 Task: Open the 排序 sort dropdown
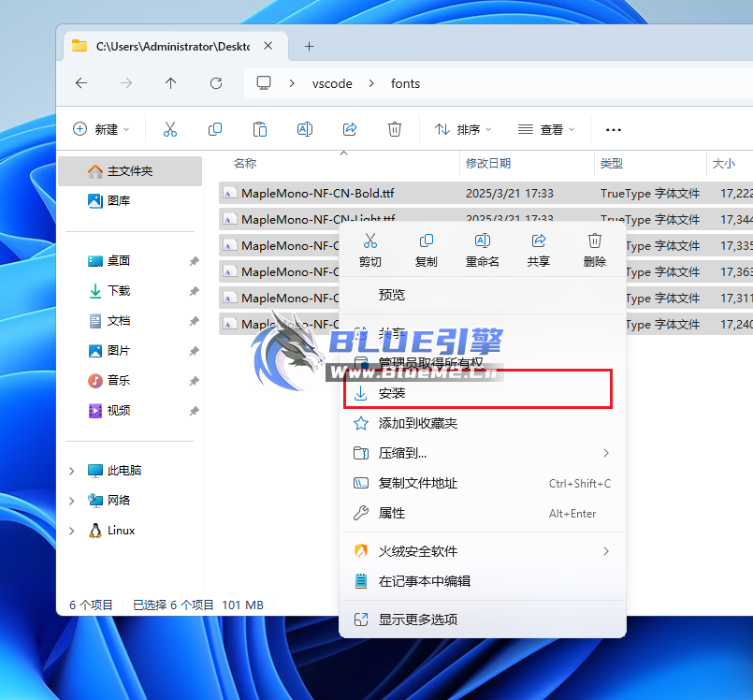click(462, 129)
